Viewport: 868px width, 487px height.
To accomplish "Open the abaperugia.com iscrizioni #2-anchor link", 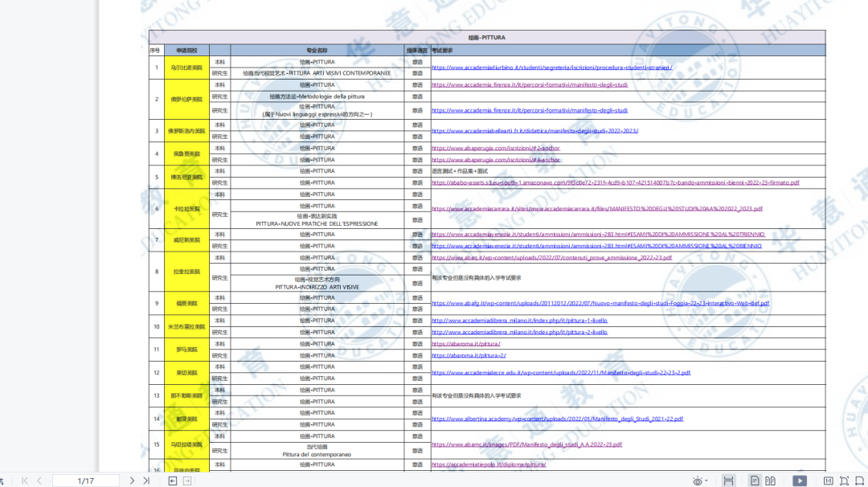I will pyautogui.click(x=495, y=149).
